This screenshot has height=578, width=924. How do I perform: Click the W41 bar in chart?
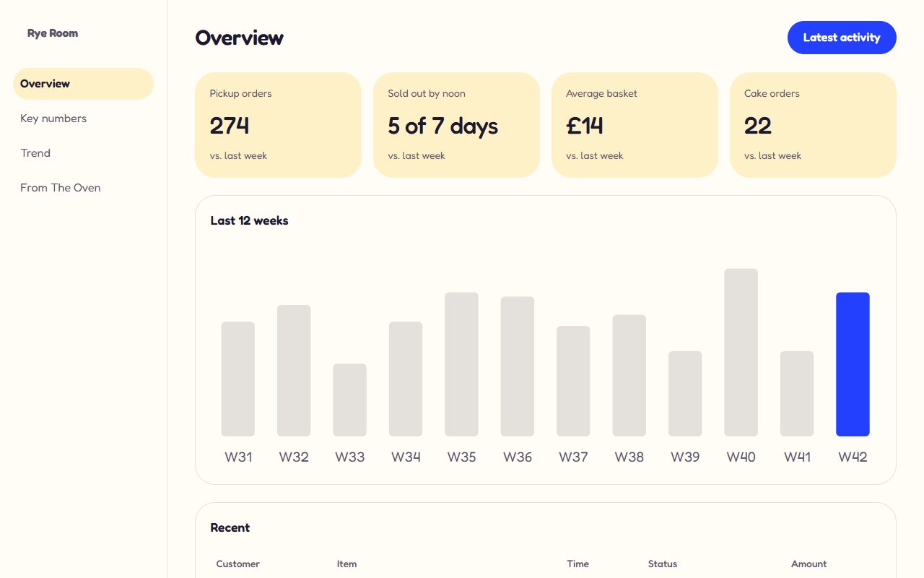[797, 394]
